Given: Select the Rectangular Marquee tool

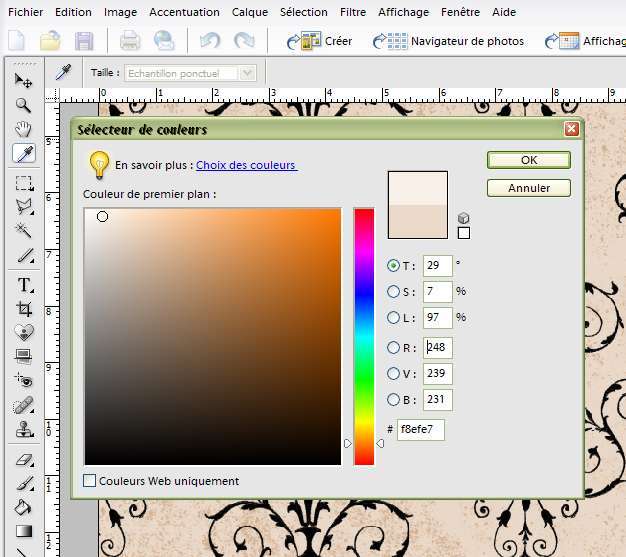Looking at the screenshot, I should (x=24, y=183).
